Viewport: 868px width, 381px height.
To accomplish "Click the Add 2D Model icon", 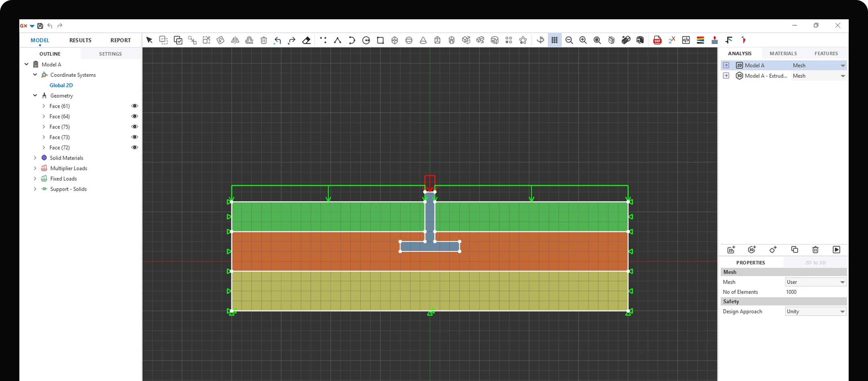I will coord(731,250).
